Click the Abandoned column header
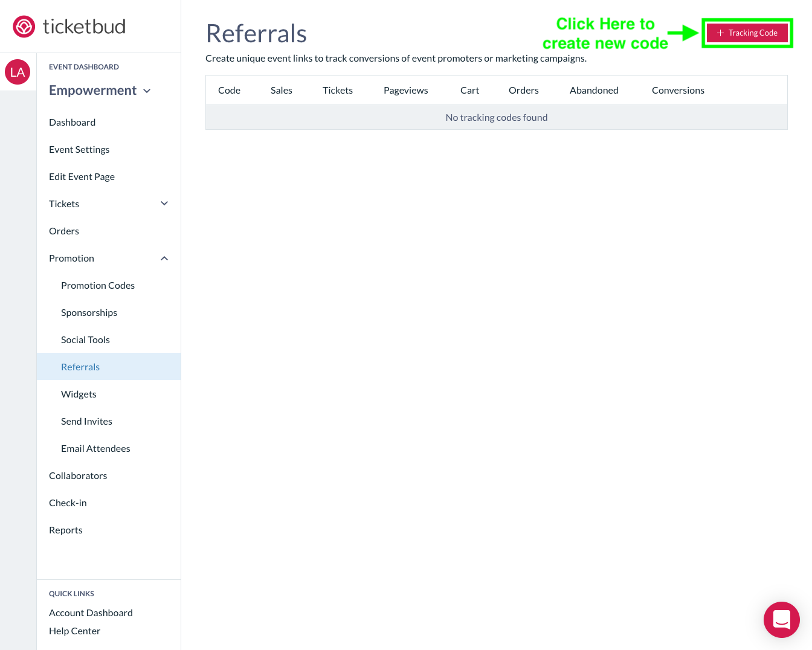812x650 pixels. pyautogui.click(x=594, y=90)
